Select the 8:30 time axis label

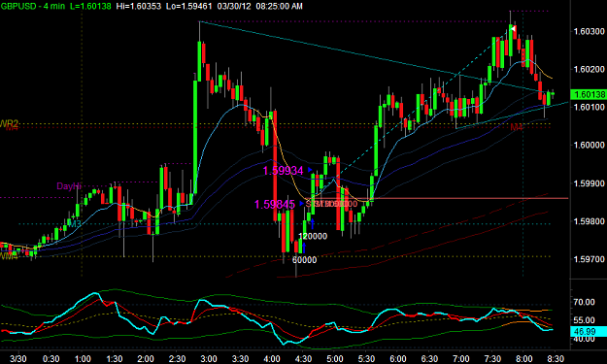pos(556,359)
